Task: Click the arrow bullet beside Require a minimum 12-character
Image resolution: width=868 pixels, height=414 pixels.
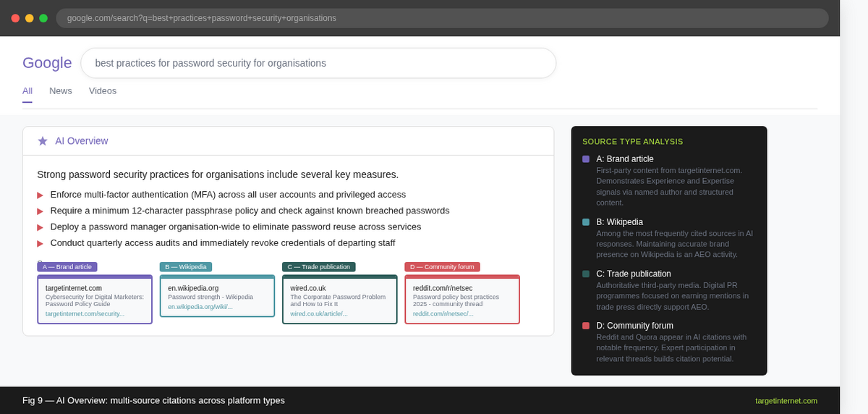Action: click(x=40, y=211)
